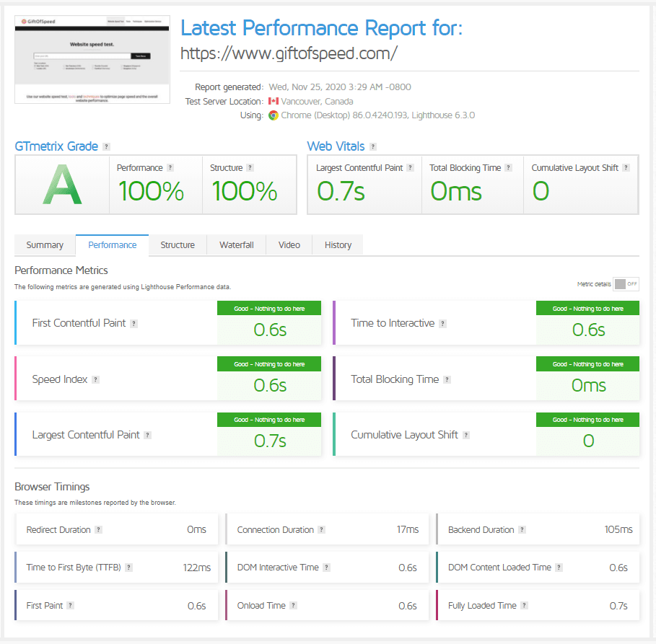The image size is (656, 644).
Task: Switch to the Waterfall tab
Action: click(x=236, y=245)
